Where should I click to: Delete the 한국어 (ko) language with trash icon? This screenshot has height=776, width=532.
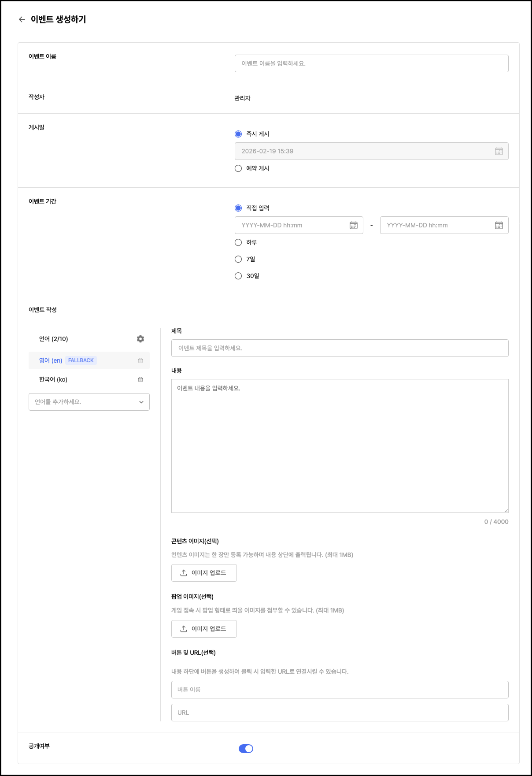[140, 379]
